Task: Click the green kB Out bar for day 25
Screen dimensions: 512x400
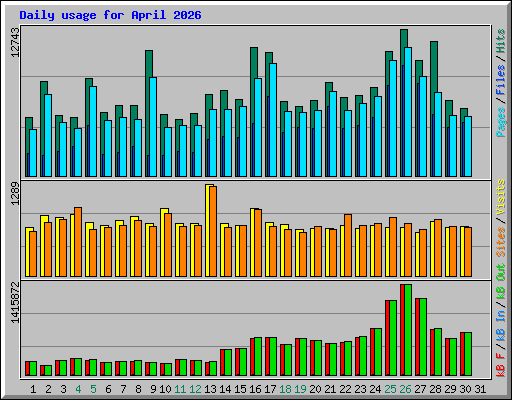Action: point(393,338)
